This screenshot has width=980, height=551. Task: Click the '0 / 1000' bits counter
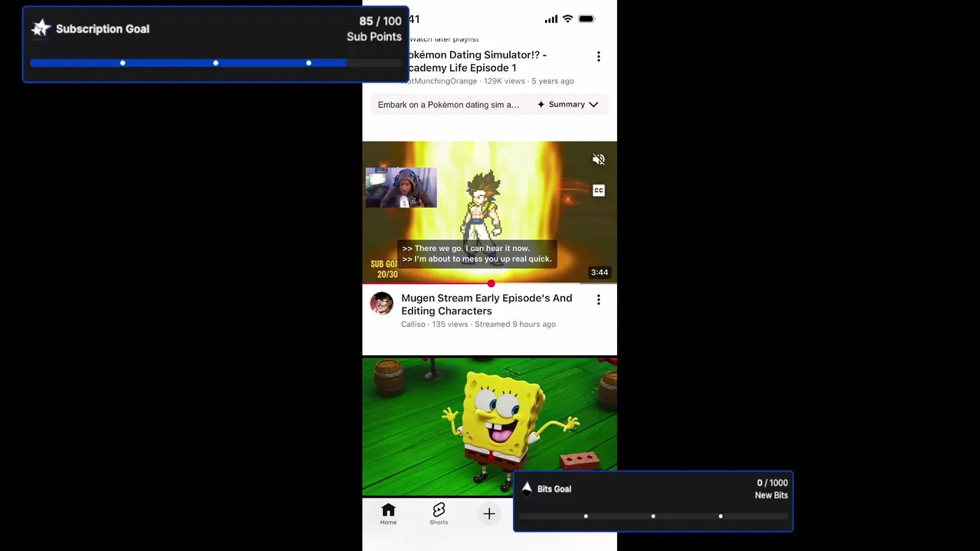click(x=772, y=483)
